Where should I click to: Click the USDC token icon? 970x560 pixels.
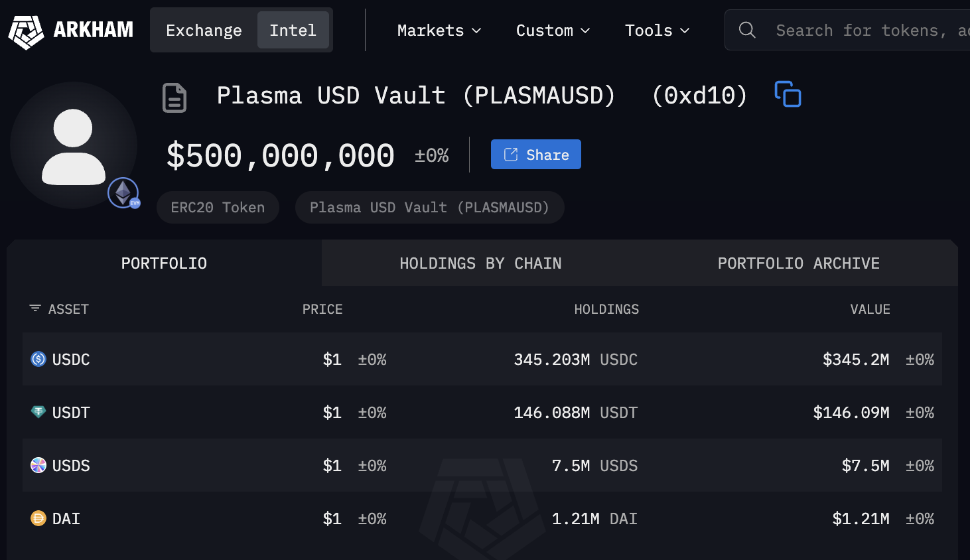pos(38,359)
